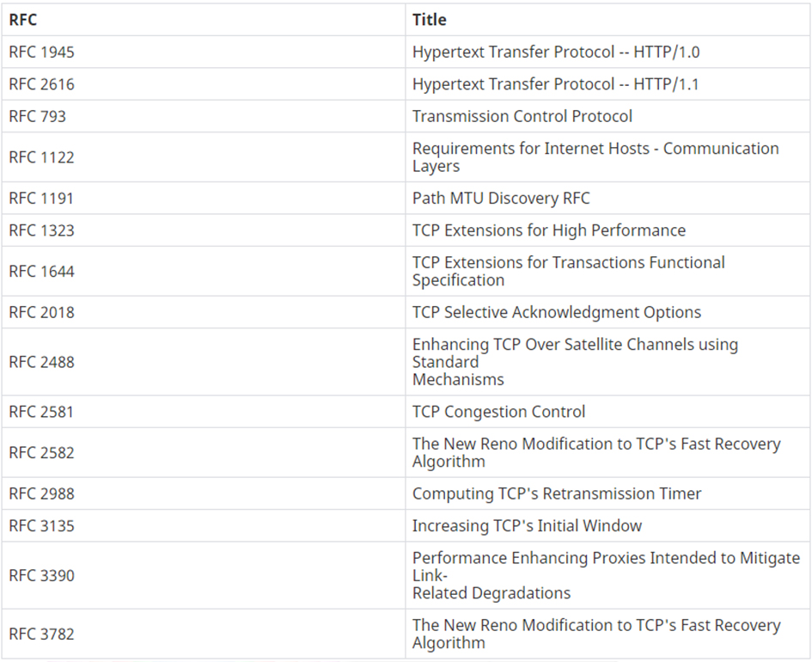The image size is (812, 662).
Task: Select TCP Selective Acknowledgment Options title
Action: pyautogui.click(x=557, y=312)
